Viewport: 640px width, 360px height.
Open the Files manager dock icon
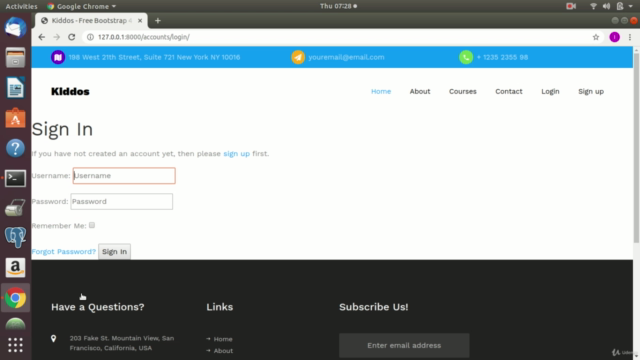pyautogui.click(x=15, y=58)
